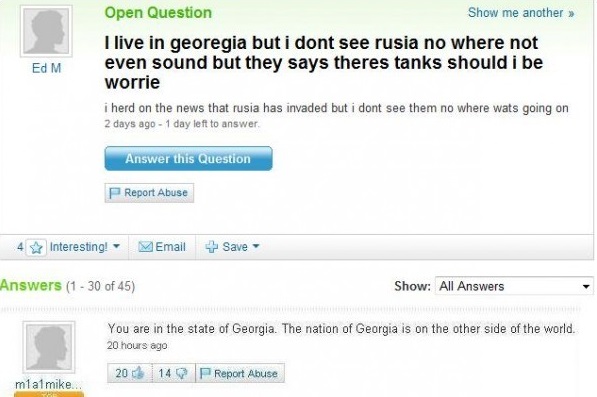Viewport: 597px width, 397px height.
Task: Open Ed M's profile avatar
Action: click(x=46, y=31)
